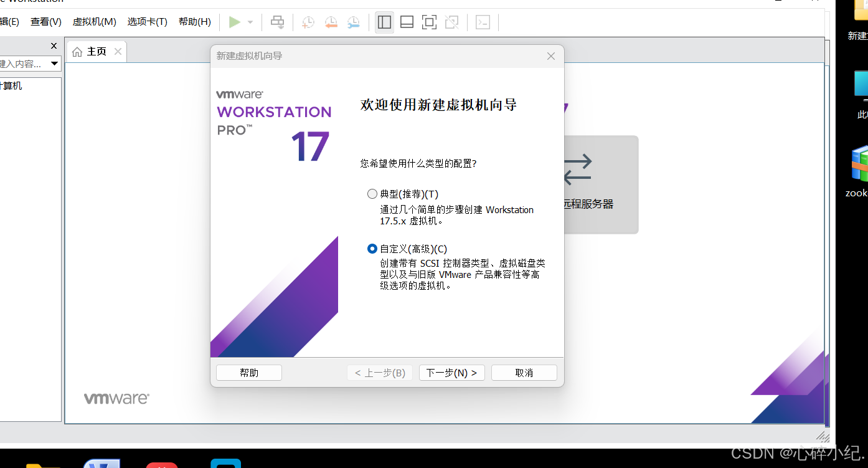Open the library search dropdown
868x468 pixels.
[54, 63]
